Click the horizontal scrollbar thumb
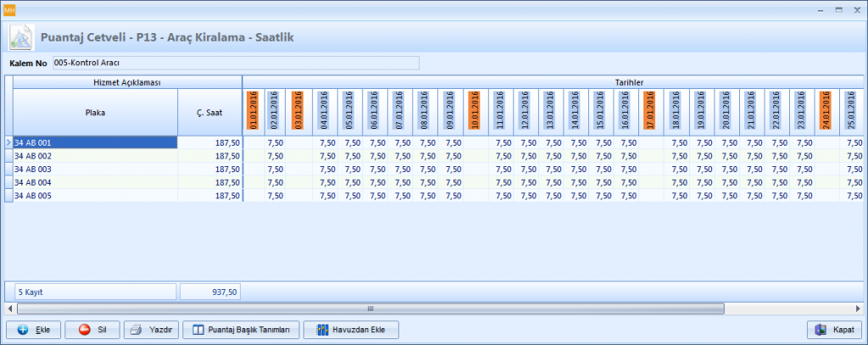868x345 pixels. pyautogui.click(x=370, y=309)
